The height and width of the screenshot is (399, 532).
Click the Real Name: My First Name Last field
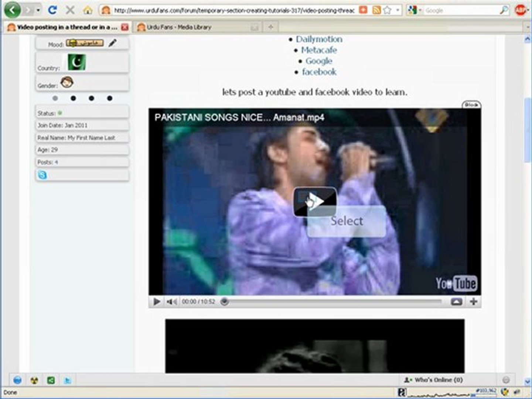[x=82, y=137]
